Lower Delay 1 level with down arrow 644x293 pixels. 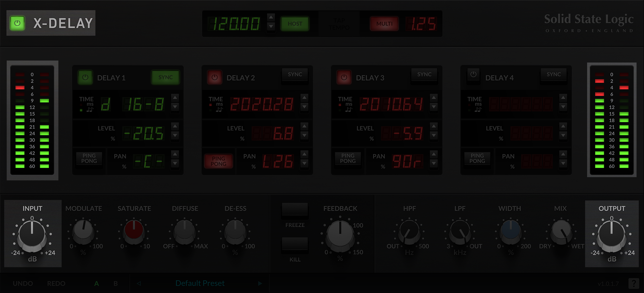coord(175,135)
